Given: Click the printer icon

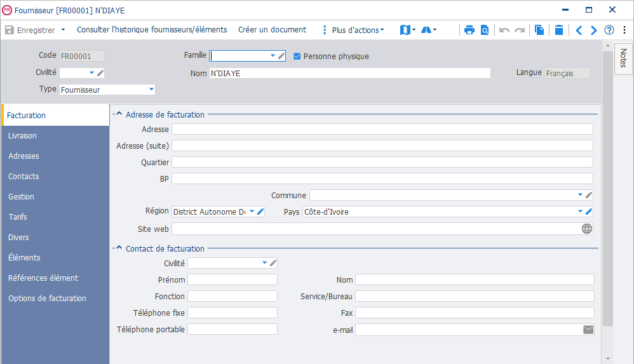Looking at the screenshot, I should 469,30.
